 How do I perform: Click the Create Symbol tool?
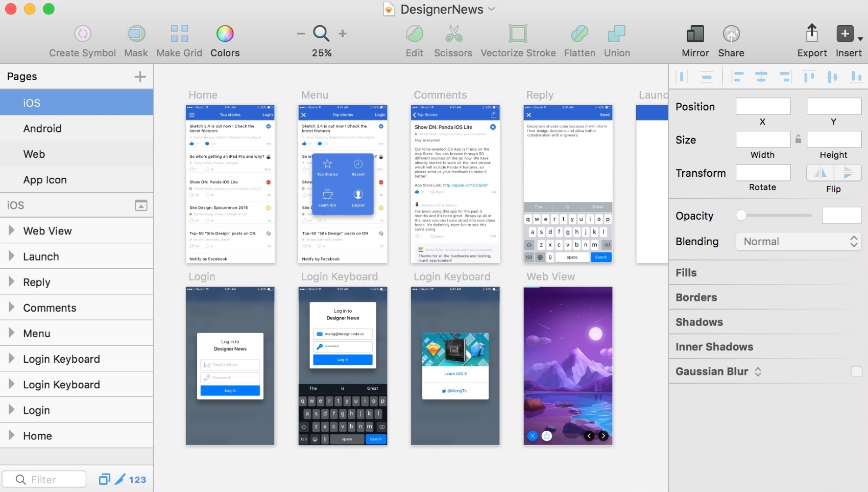point(82,34)
